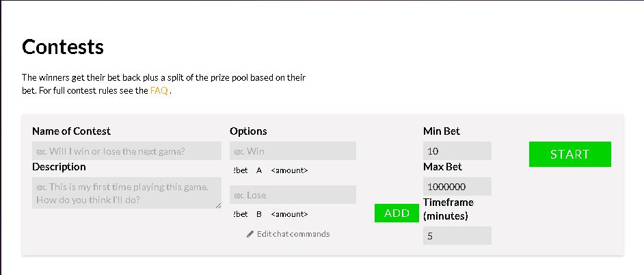Focus the Name of Contest input field
644x275 pixels.
pyautogui.click(x=126, y=151)
